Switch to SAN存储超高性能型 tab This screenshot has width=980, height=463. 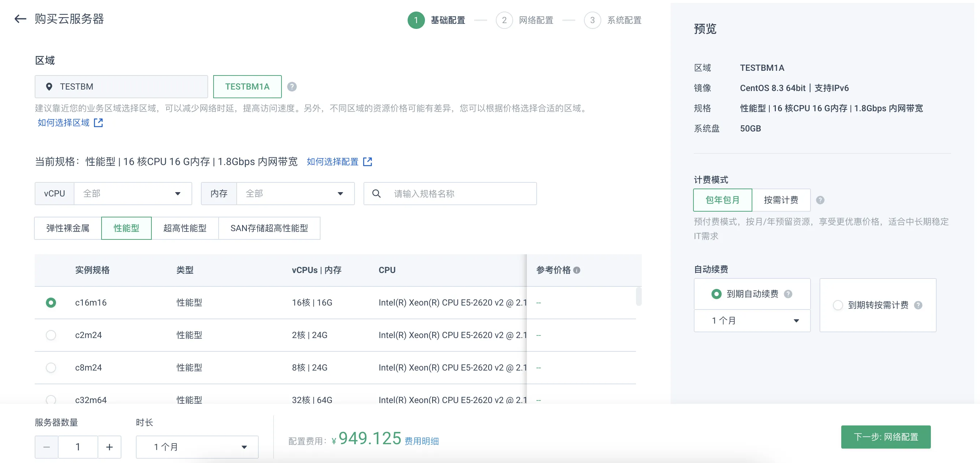pos(269,228)
